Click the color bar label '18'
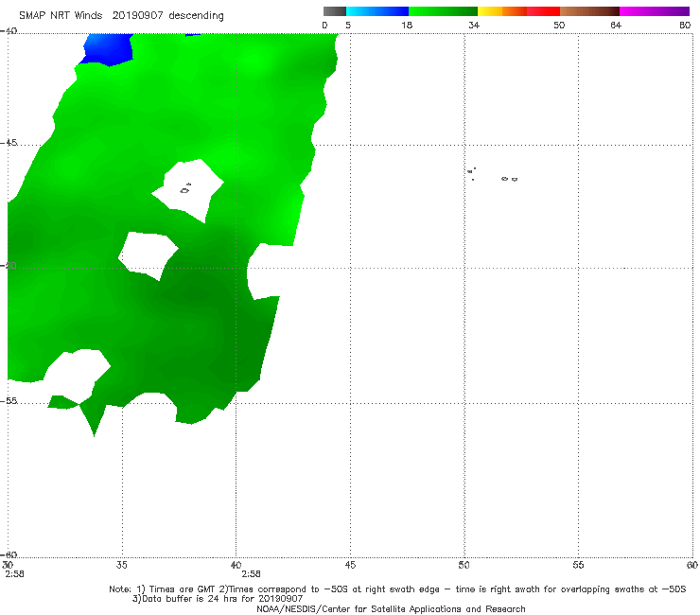 coord(407,25)
